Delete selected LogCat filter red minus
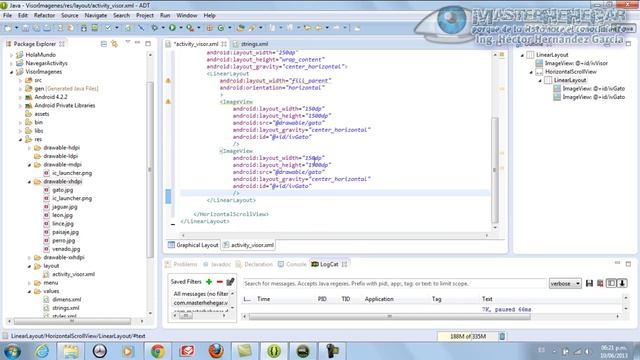Viewport: 640px width, 360px height. [x=220, y=282]
